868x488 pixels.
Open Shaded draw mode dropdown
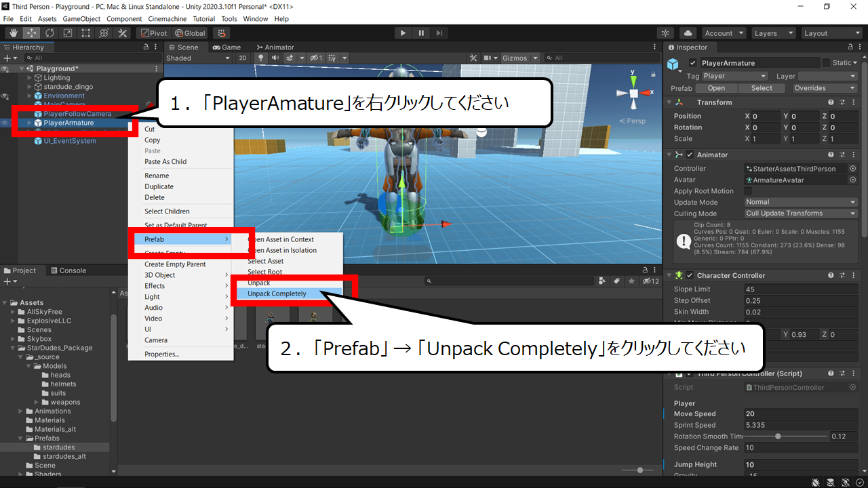point(199,58)
